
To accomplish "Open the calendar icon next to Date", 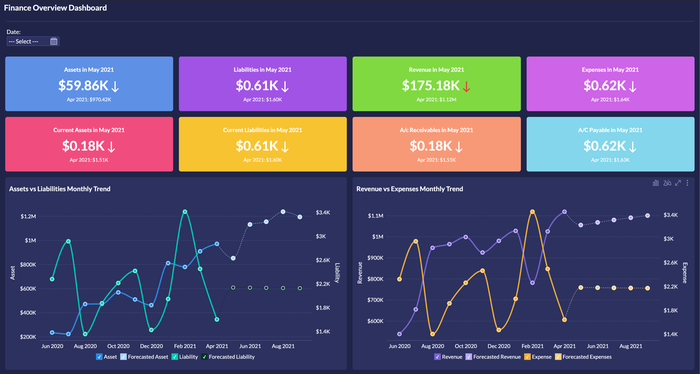I will [54, 42].
